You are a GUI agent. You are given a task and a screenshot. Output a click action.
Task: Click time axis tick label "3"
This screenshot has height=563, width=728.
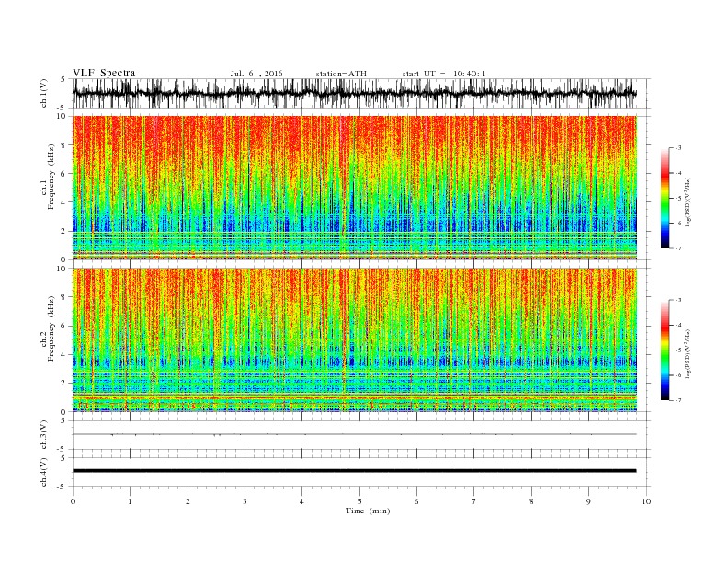(245, 501)
